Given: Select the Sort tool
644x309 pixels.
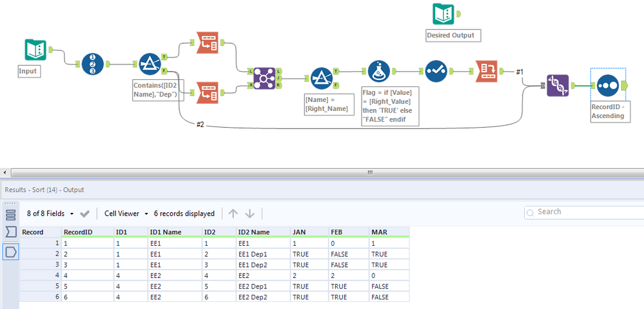Looking at the screenshot, I should [608, 85].
